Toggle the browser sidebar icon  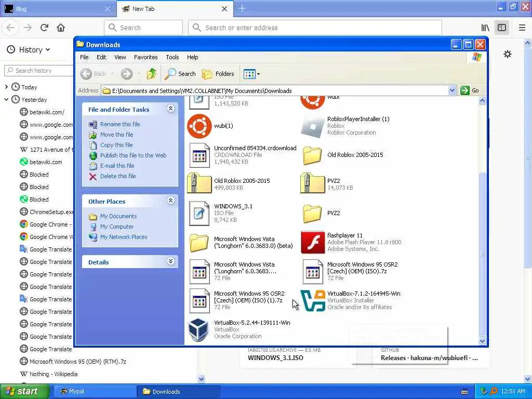pos(502,28)
